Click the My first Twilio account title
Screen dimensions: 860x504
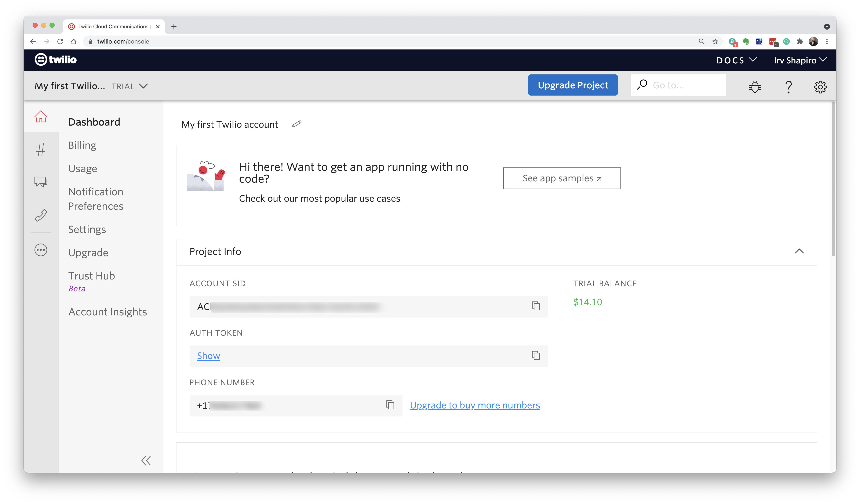tap(230, 125)
